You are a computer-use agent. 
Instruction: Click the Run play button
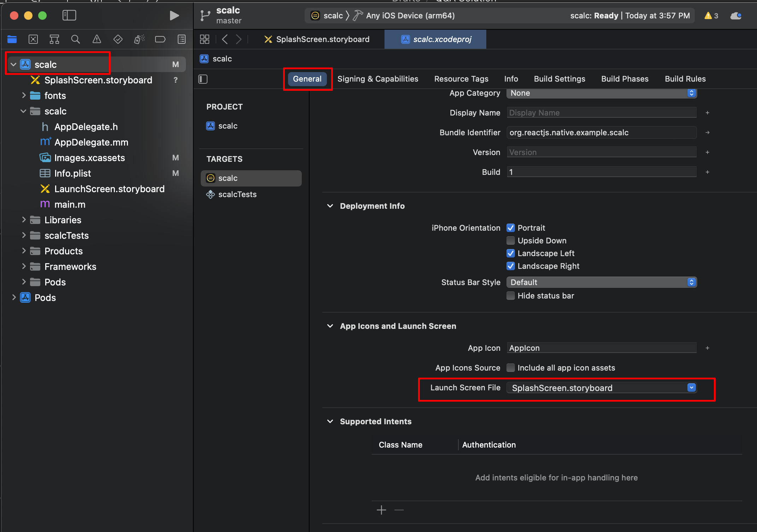pos(174,16)
